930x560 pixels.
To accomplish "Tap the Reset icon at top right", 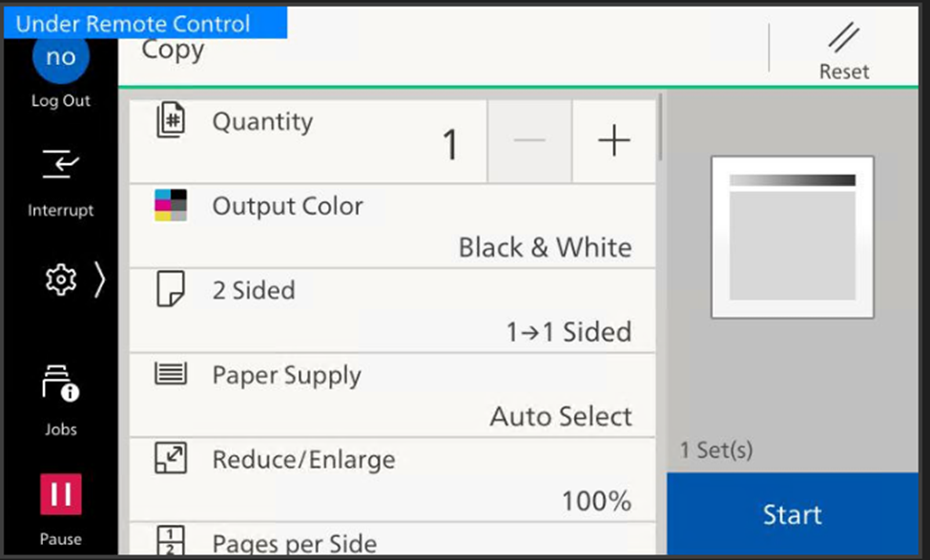I will [843, 39].
